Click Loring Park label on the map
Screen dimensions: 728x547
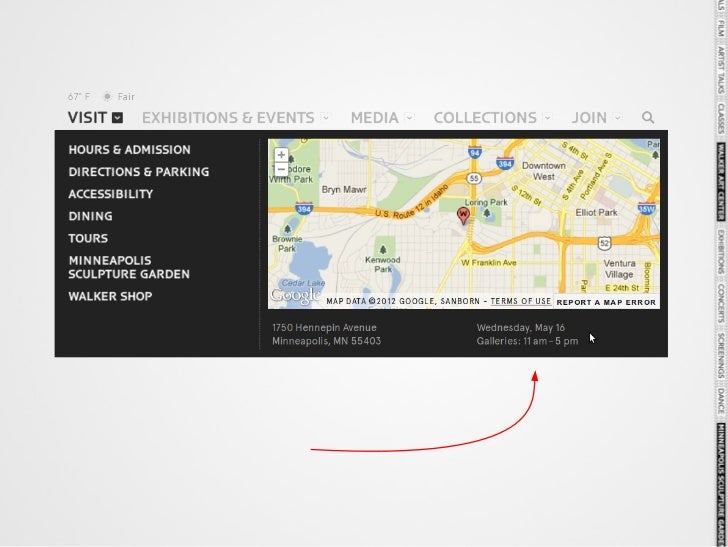pos(486,202)
